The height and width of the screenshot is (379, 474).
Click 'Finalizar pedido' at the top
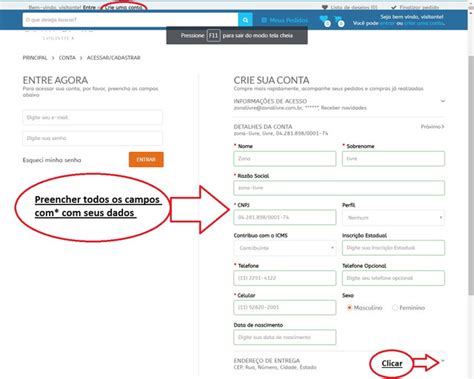tap(419, 7)
